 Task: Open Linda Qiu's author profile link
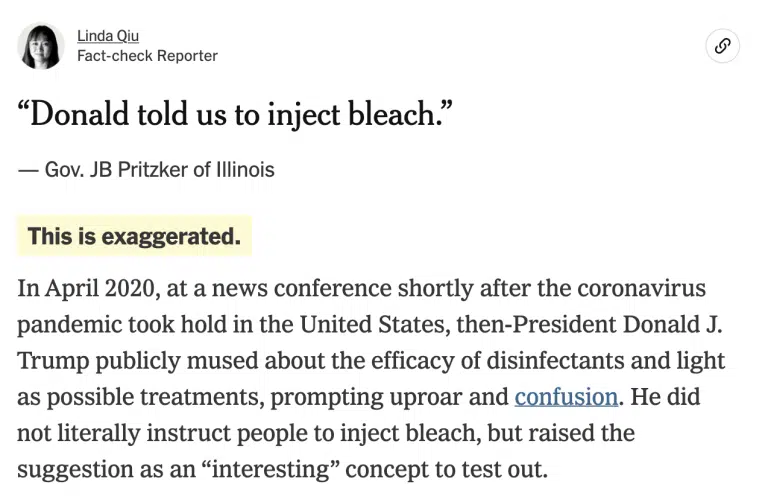[108, 36]
